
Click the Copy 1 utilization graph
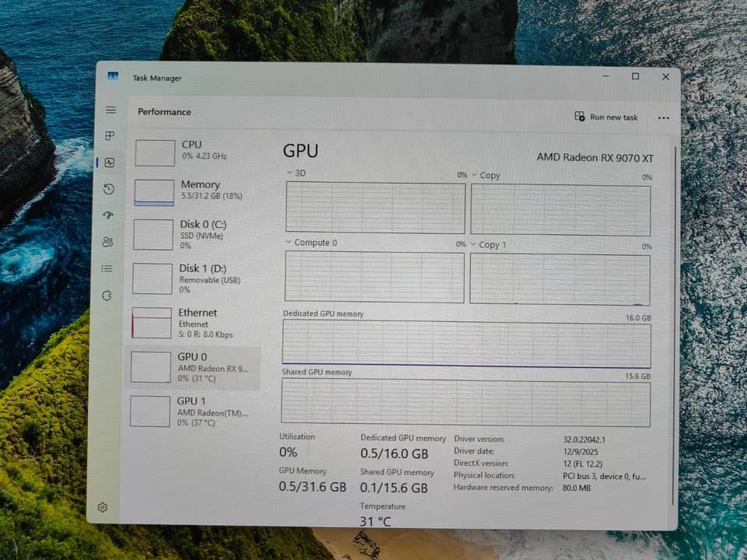(x=559, y=279)
